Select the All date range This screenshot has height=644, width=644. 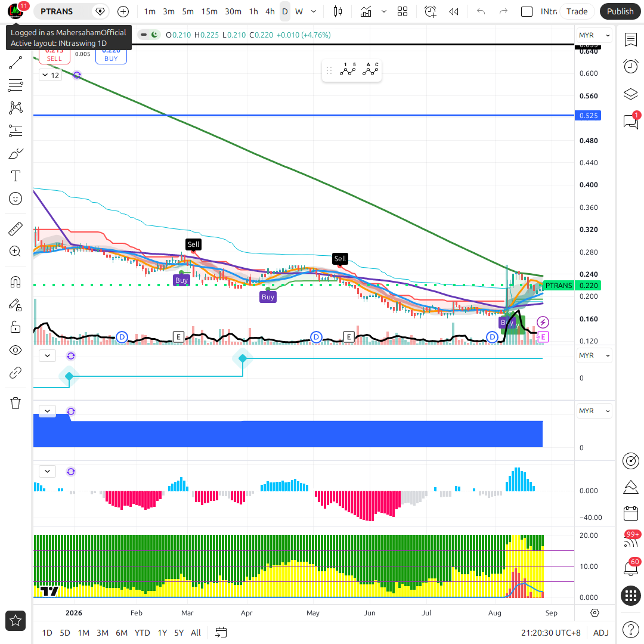point(196,633)
